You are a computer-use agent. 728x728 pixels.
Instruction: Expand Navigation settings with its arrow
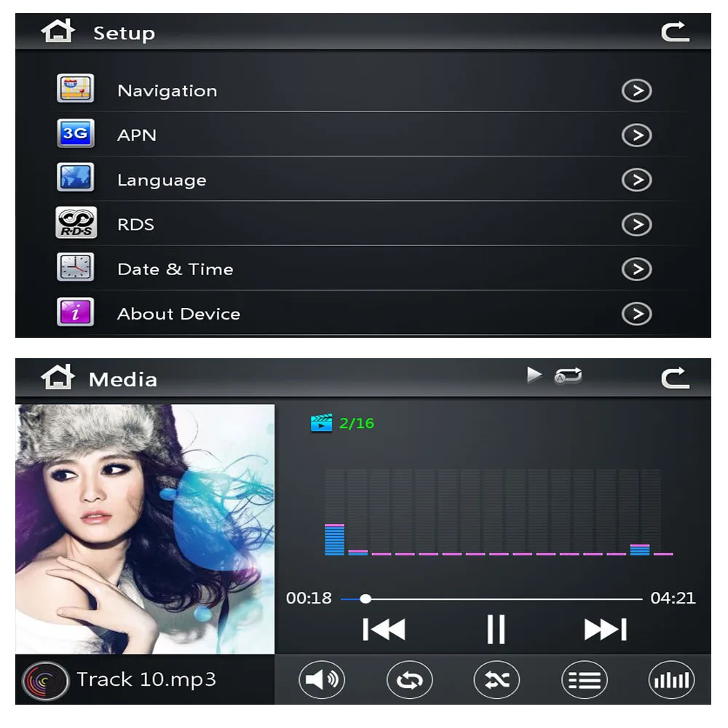[636, 90]
